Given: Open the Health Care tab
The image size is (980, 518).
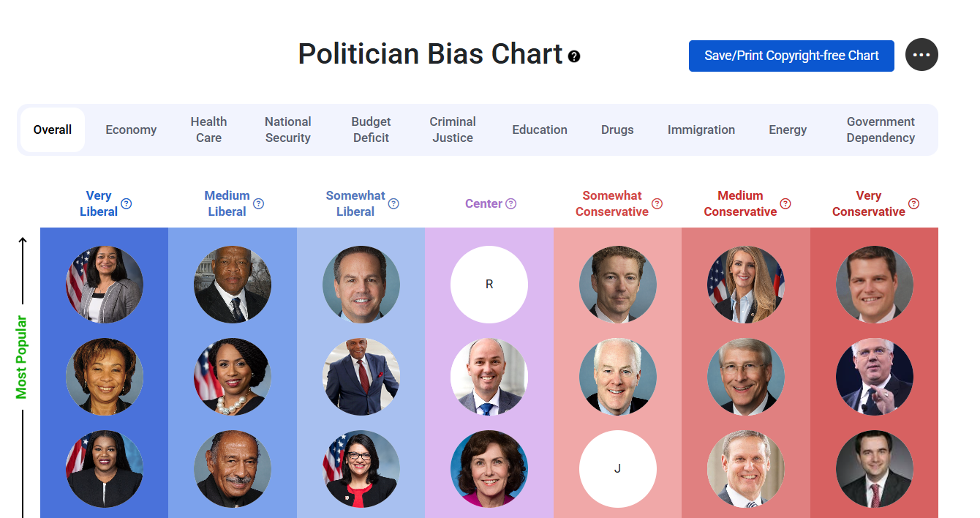Looking at the screenshot, I should pos(209,129).
